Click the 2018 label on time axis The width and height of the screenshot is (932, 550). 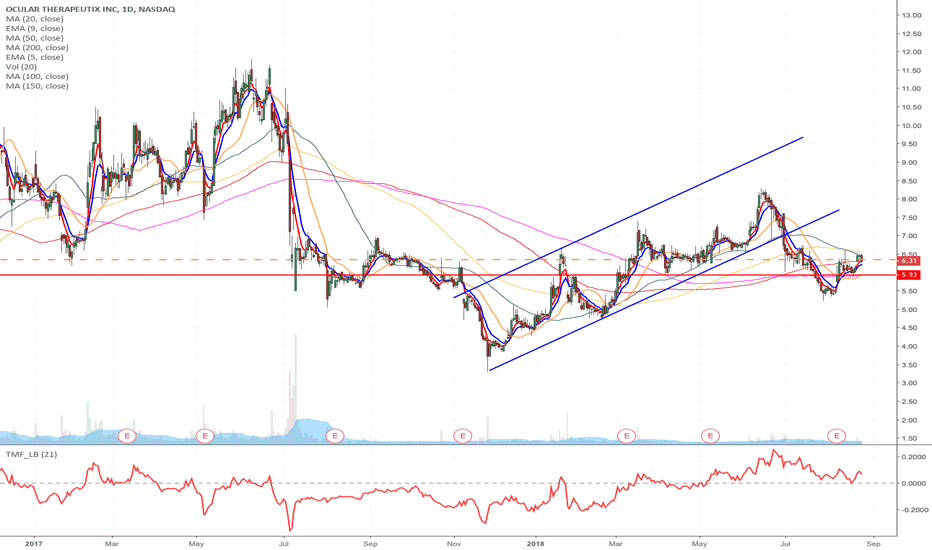[x=536, y=543]
